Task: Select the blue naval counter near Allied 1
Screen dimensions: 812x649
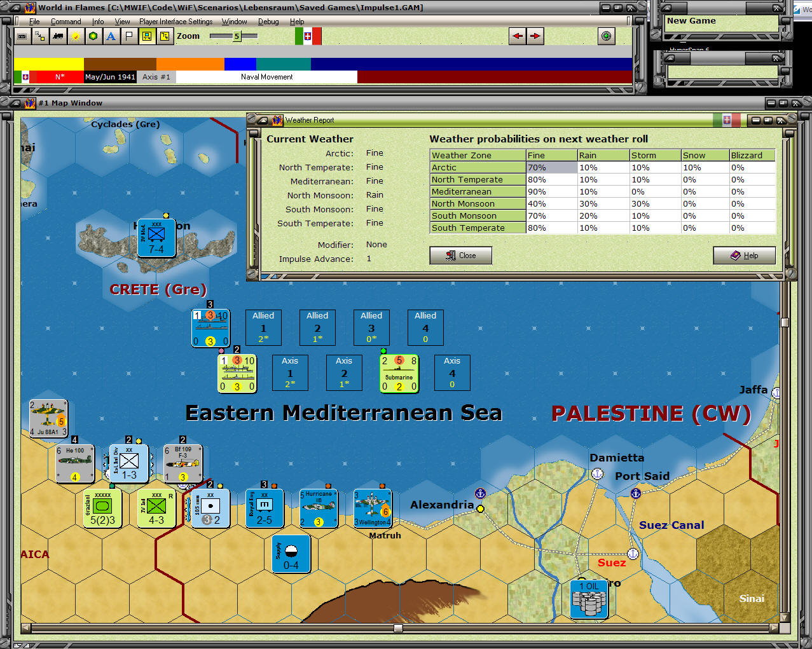Action: coord(210,328)
